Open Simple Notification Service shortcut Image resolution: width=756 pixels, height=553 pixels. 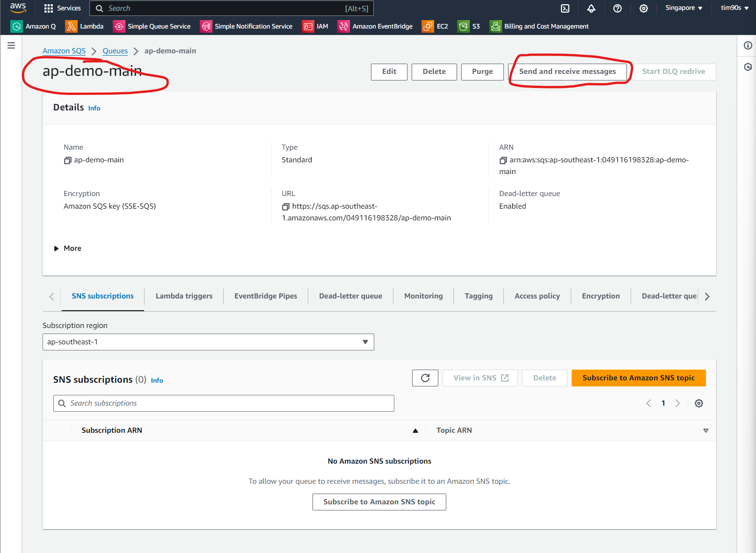pos(247,26)
